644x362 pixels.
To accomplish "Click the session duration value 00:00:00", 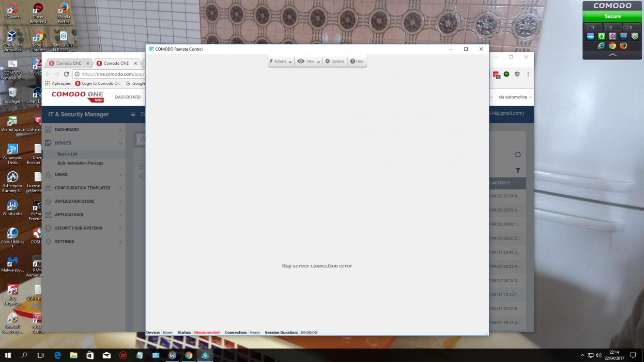I will (x=309, y=332).
